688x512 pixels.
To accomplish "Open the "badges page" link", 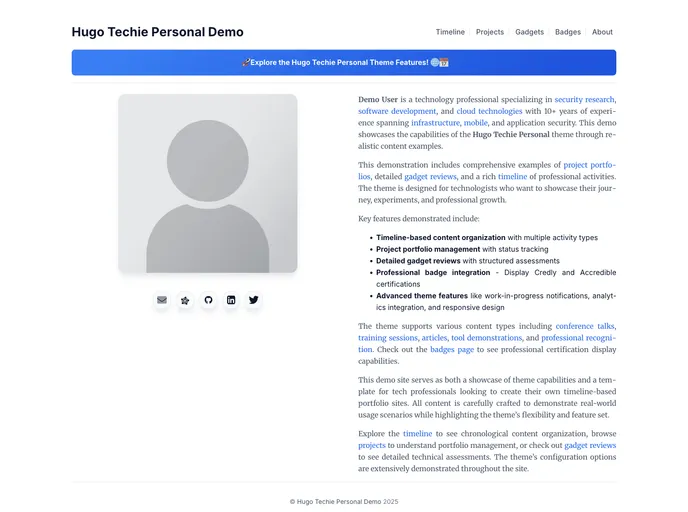I will tap(452, 349).
